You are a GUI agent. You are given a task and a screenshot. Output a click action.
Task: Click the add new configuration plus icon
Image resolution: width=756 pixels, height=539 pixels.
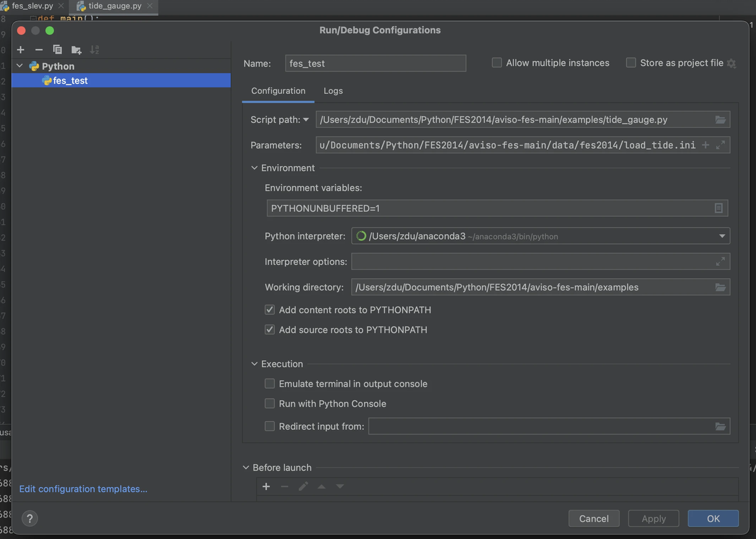tap(20, 49)
